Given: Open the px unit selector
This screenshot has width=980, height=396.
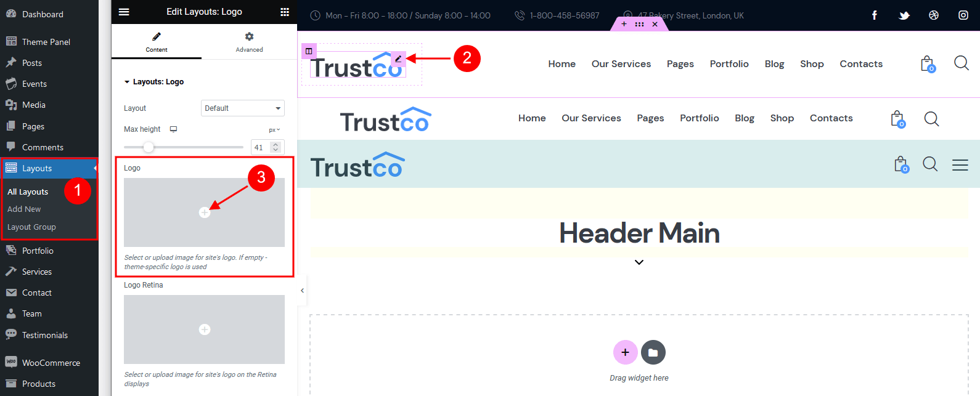Looking at the screenshot, I should [x=274, y=130].
